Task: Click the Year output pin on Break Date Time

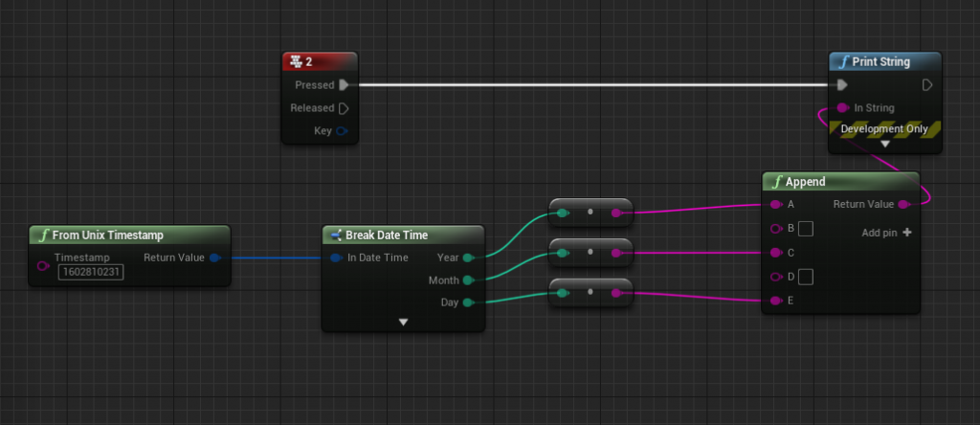Action: (x=467, y=257)
